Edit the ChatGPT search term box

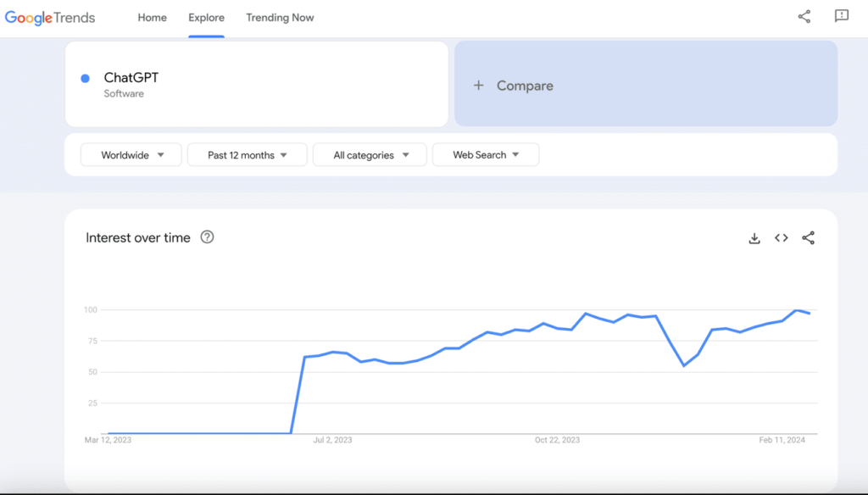[257, 84]
